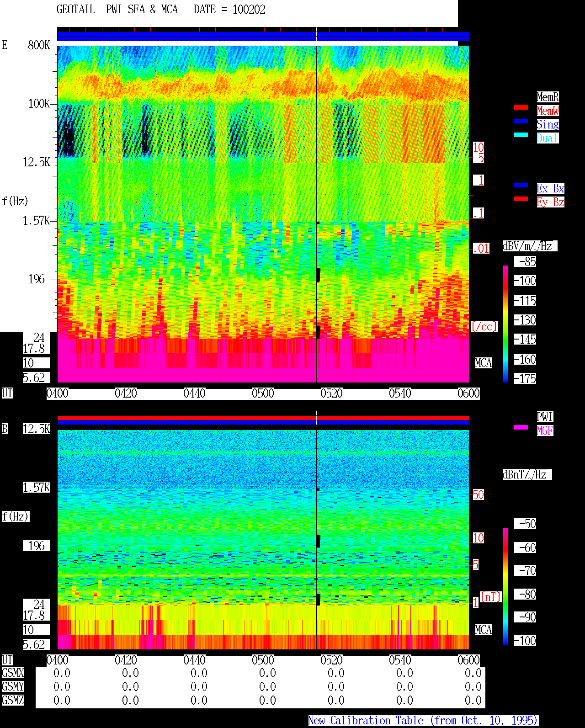
Task: Click the "100K" frequency axis label
Action: point(39,103)
